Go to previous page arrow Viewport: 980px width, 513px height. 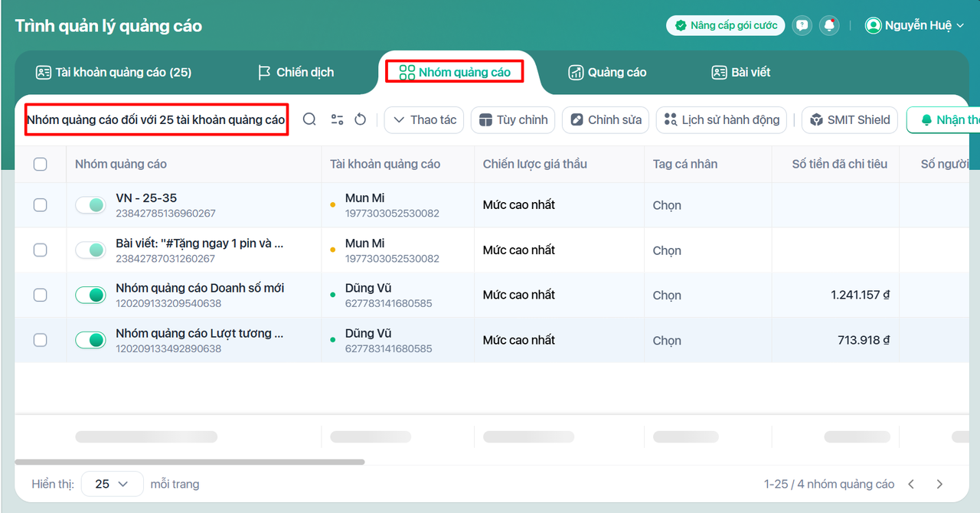pyautogui.click(x=911, y=484)
